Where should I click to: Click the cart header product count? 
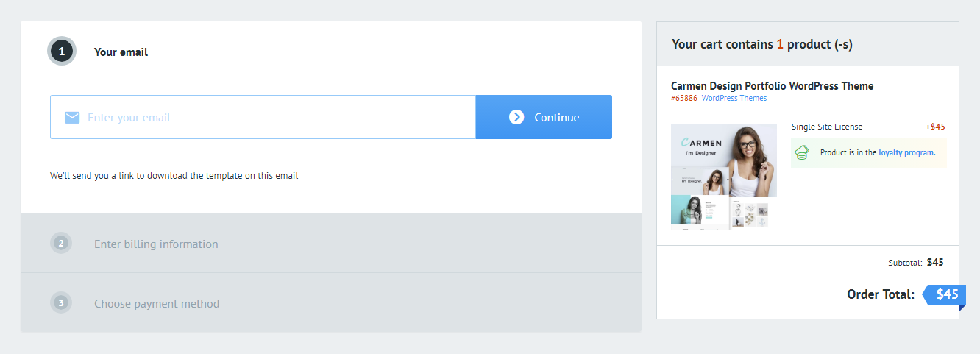click(779, 44)
